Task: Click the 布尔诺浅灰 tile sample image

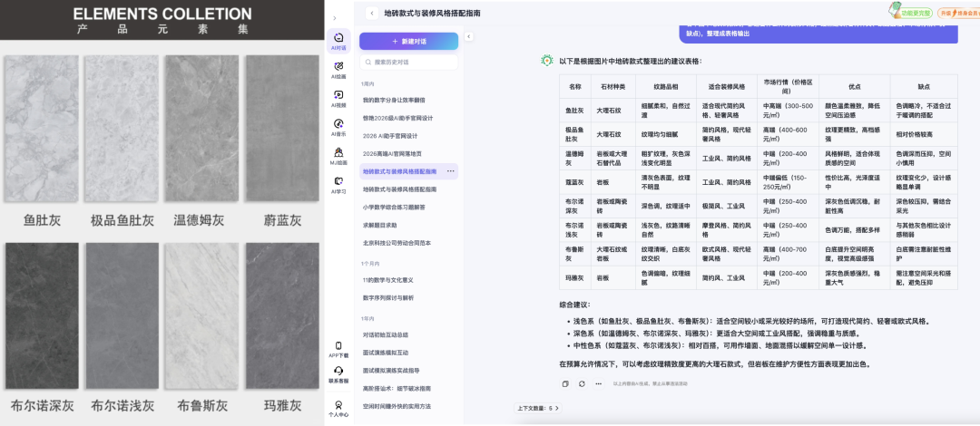Action: 122,316
